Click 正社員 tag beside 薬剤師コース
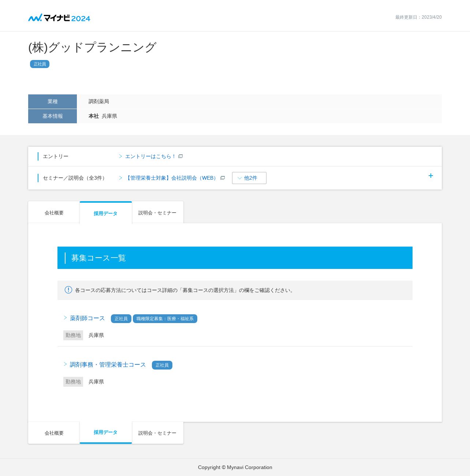470x476 pixels. 121,319
